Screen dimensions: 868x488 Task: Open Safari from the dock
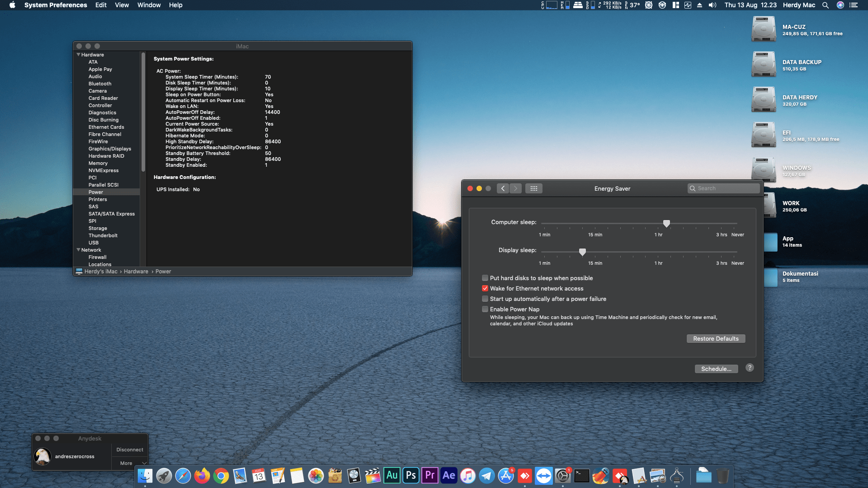tap(183, 476)
